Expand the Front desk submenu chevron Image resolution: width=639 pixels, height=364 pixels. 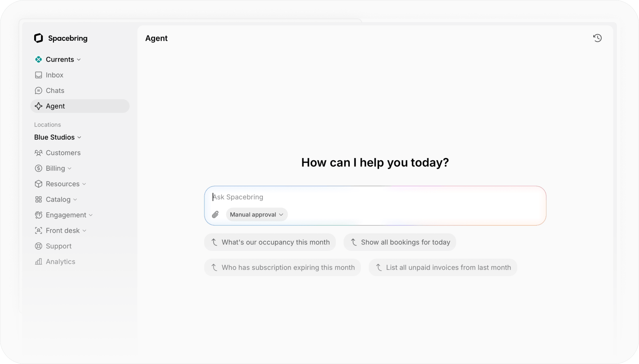[x=85, y=230]
